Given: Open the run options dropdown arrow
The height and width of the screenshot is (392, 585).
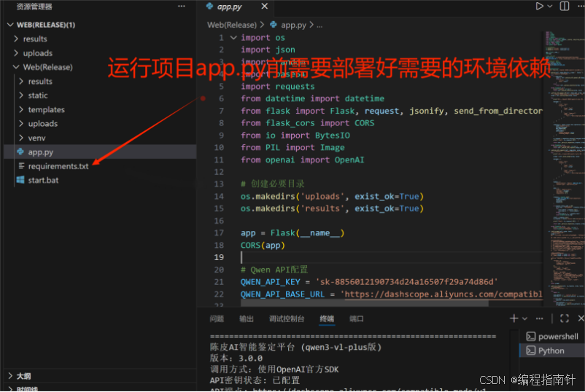Looking at the screenshot, I should click(x=550, y=6).
